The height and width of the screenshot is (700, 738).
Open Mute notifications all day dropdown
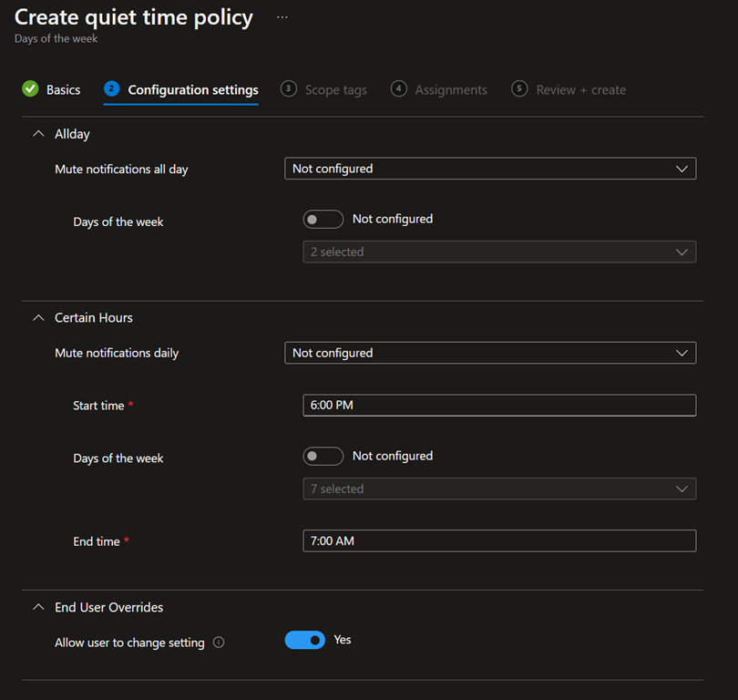click(490, 169)
